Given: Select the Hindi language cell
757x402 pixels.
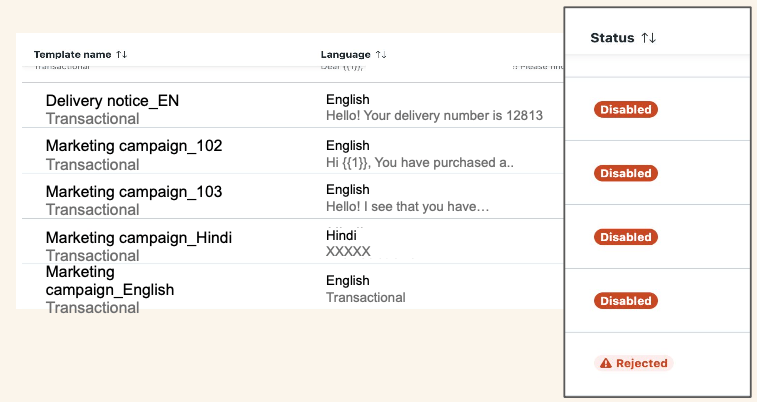Looking at the screenshot, I should [341, 236].
